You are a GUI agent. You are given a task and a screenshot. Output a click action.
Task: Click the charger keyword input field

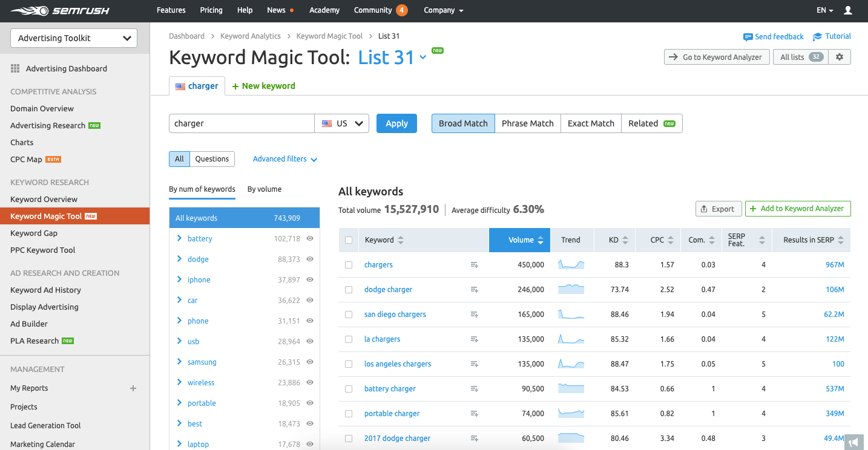click(x=242, y=123)
